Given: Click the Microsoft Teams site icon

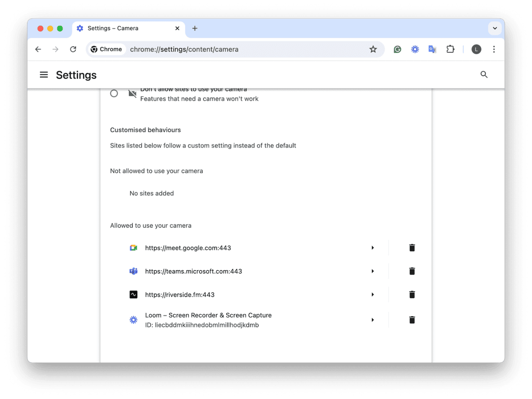Looking at the screenshot, I should [133, 271].
